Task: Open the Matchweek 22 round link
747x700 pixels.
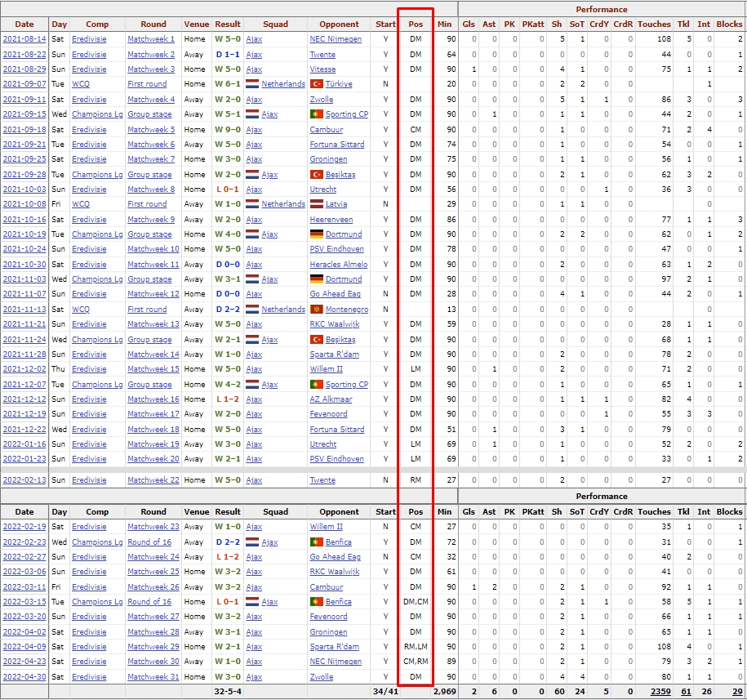Action: tap(153, 480)
